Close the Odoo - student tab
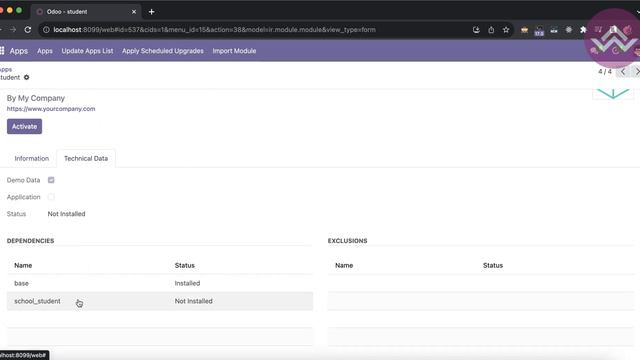 point(134,12)
